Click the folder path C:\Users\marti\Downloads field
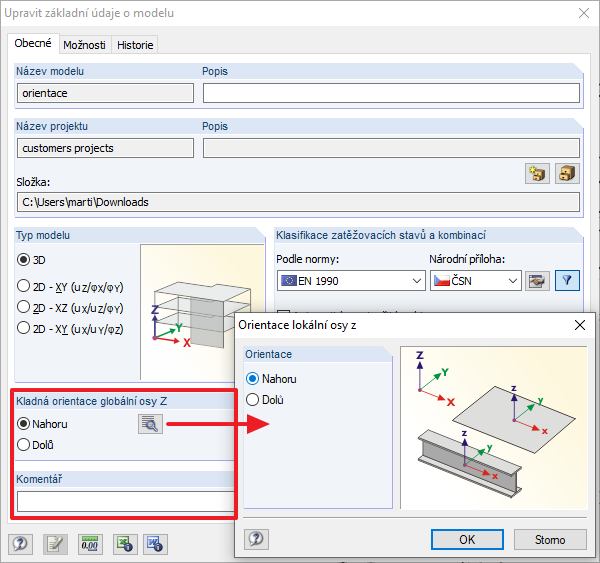This screenshot has width=600, height=563. pyautogui.click(x=298, y=202)
